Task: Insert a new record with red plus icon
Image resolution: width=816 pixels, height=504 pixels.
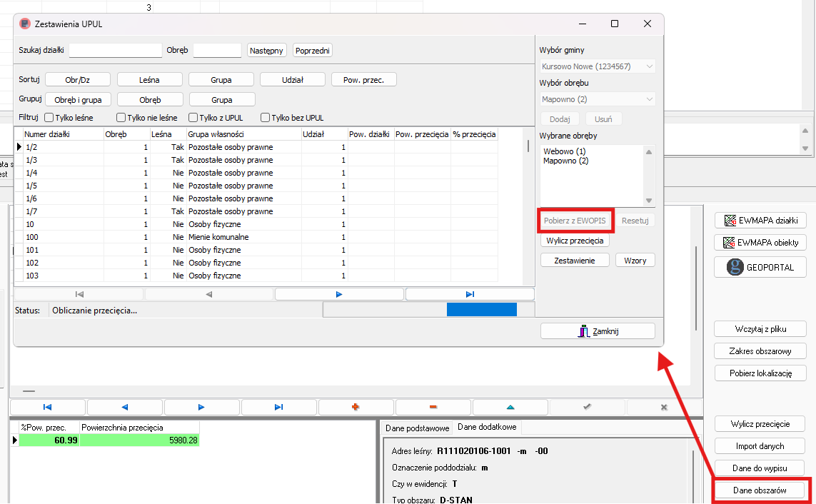Action: point(356,407)
